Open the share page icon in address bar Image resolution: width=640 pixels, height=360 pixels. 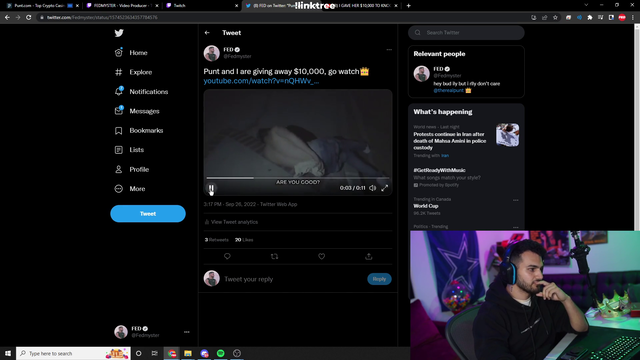(544, 18)
